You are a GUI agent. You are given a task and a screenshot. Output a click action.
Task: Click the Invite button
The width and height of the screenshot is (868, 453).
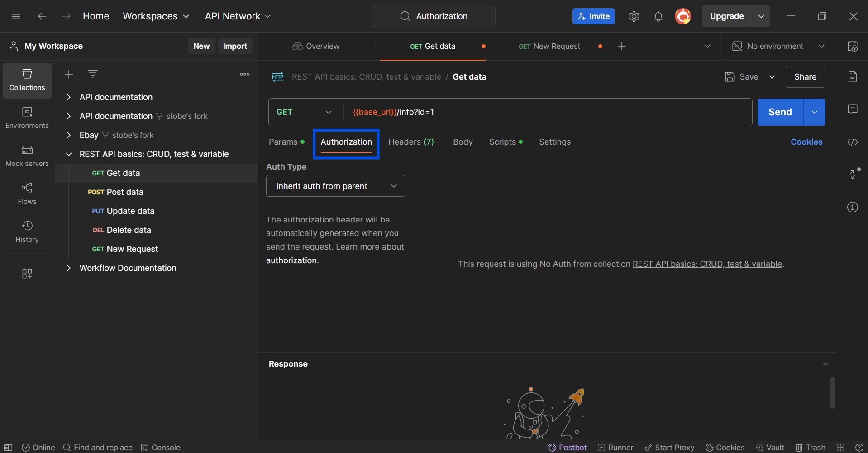(x=594, y=16)
